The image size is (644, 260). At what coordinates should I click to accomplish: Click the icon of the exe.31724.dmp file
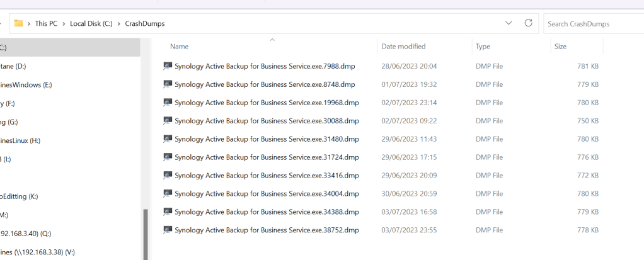[168, 157]
